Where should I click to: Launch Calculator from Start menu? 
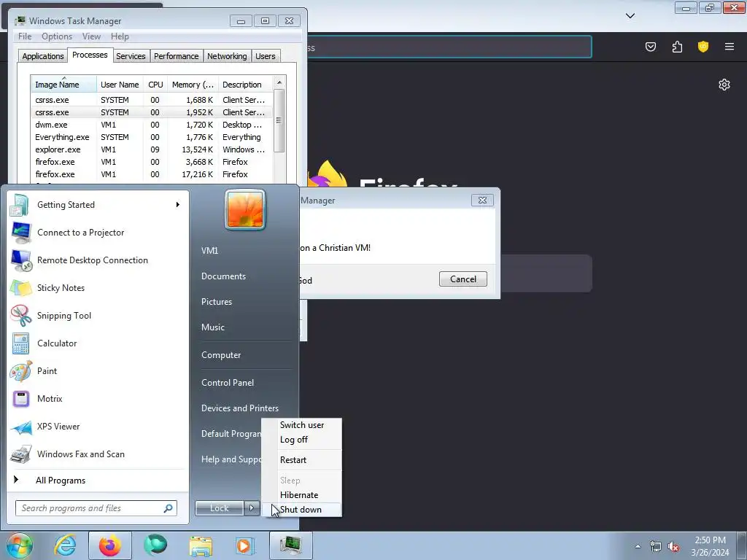(x=98, y=343)
